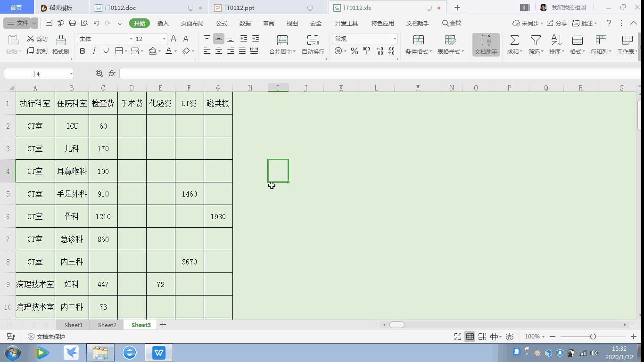Copy selection with 复制
Screen dimensions: 644x362
pyautogui.click(x=38, y=51)
